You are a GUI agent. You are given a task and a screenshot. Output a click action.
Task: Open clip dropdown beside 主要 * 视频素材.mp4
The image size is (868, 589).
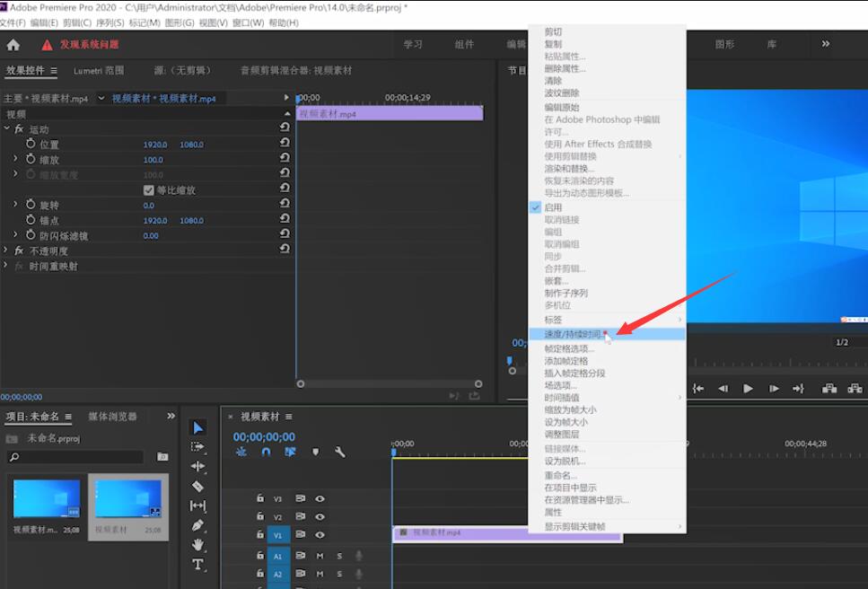[101, 98]
